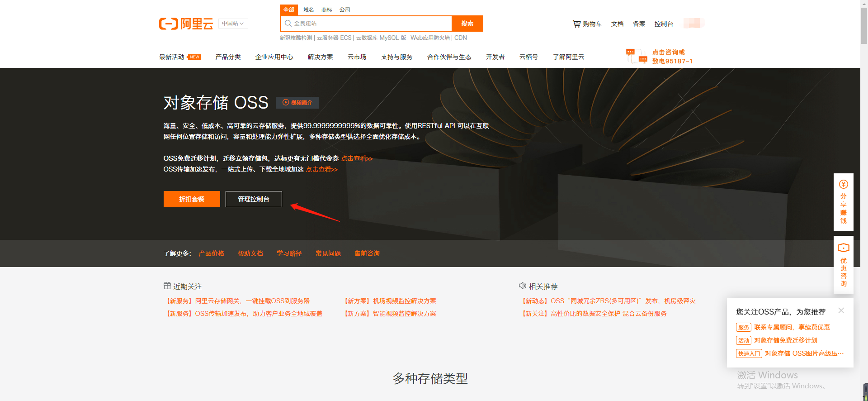
Task: Open 智能视频监控解决方案 link
Action: (x=389, y=314)
